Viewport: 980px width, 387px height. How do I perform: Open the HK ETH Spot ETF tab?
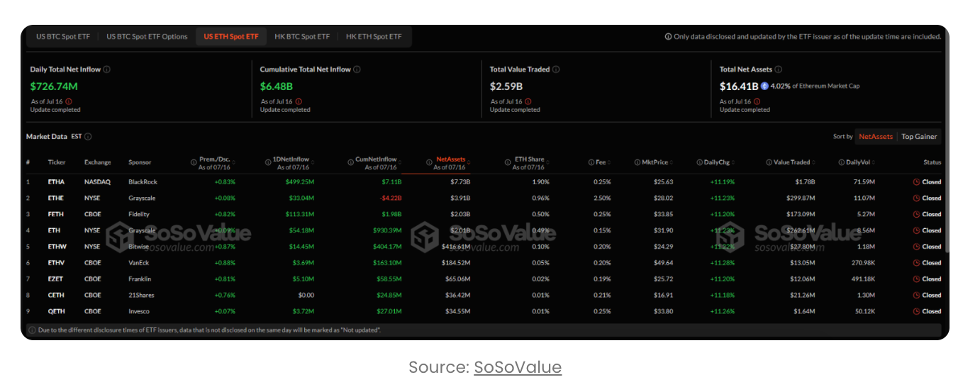click(374, 37)
